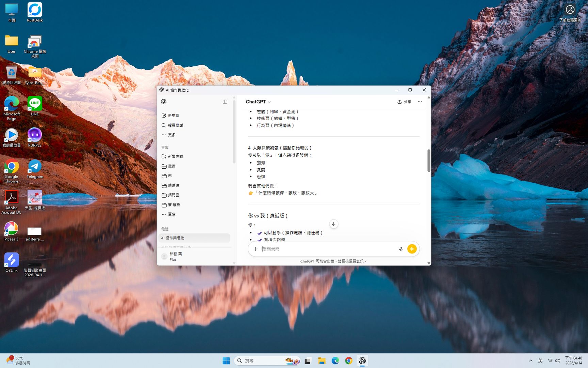Screen dimensions: 588x368
Task: Open the ChatGPT model selector dropdown
Action: pos(258,102)
